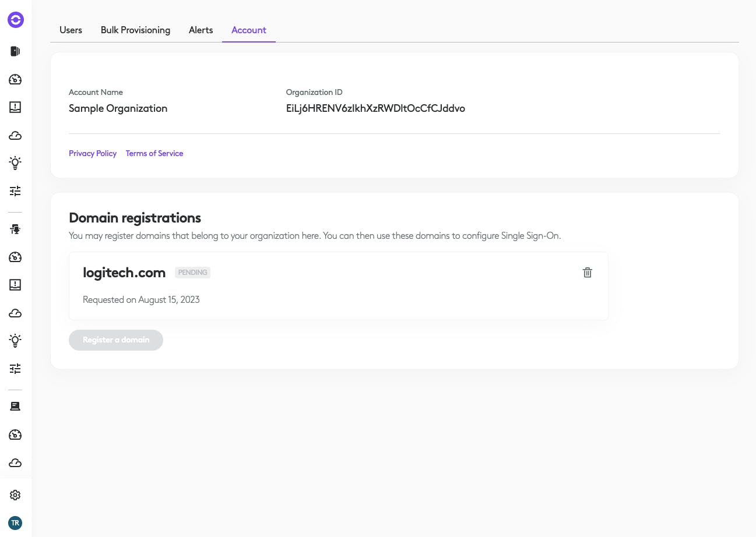
Task: Delete the logitech.com domain with trash icon
Action: pos(588,273)
